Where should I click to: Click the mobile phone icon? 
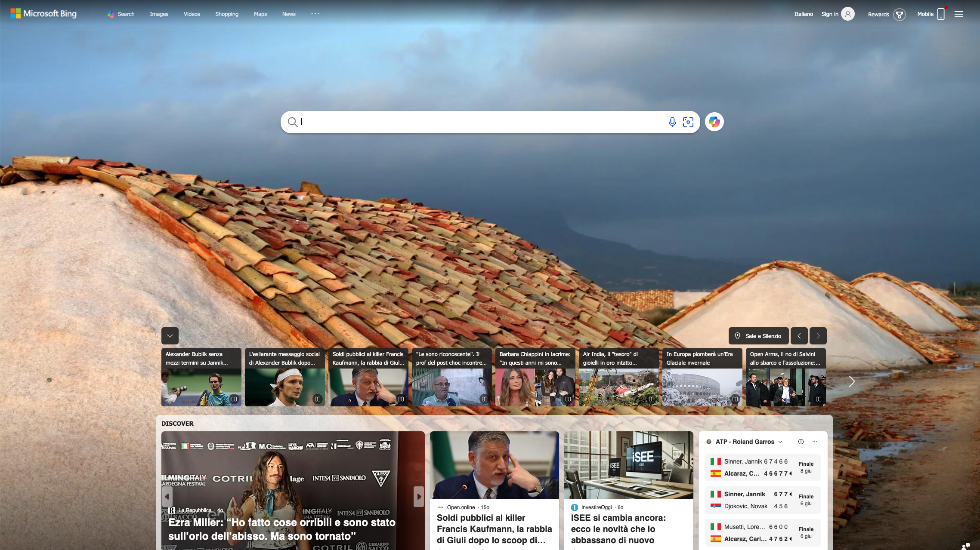[941, 14]
